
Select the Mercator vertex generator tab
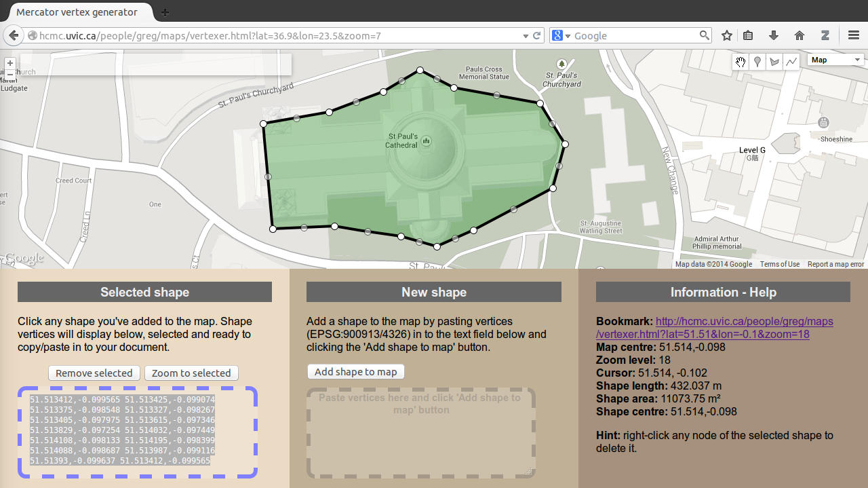tap(77, 12)
